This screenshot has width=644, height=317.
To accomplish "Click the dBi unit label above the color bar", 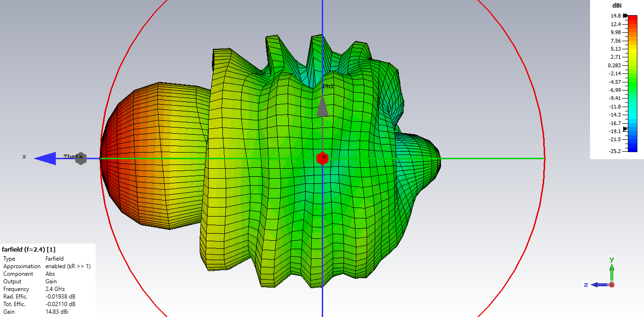I will point(617,5).
